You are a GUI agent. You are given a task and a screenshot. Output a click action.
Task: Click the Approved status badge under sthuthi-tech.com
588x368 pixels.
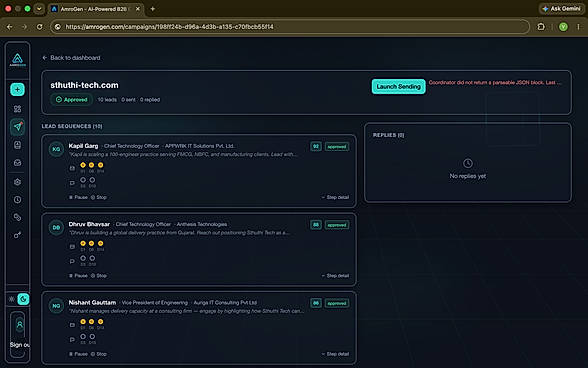72,100
